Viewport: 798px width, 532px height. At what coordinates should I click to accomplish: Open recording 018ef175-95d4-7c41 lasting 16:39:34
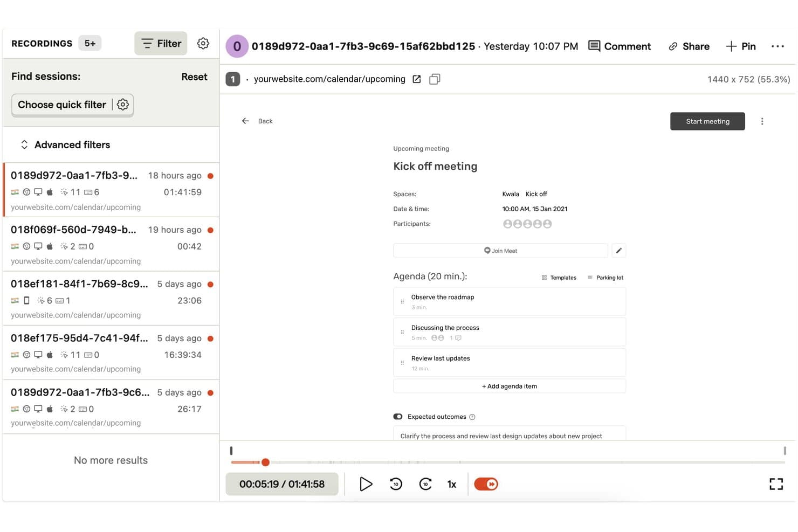[111, 353]
